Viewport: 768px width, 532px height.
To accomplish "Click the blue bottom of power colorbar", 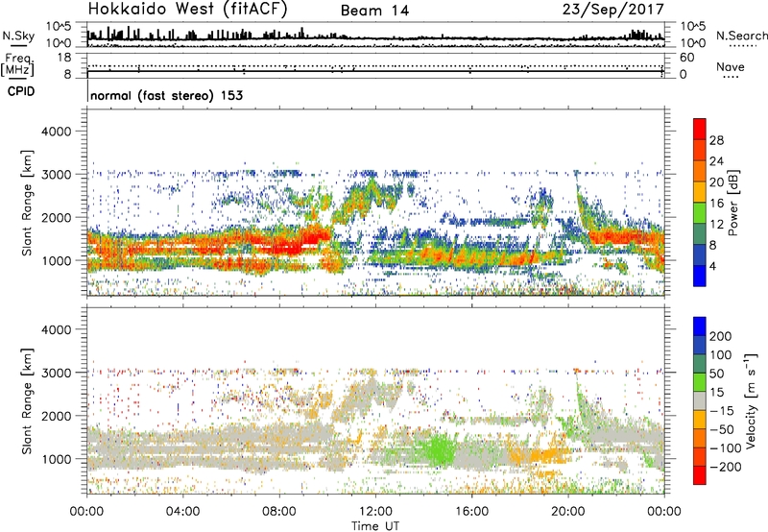I will coord(700,277).
